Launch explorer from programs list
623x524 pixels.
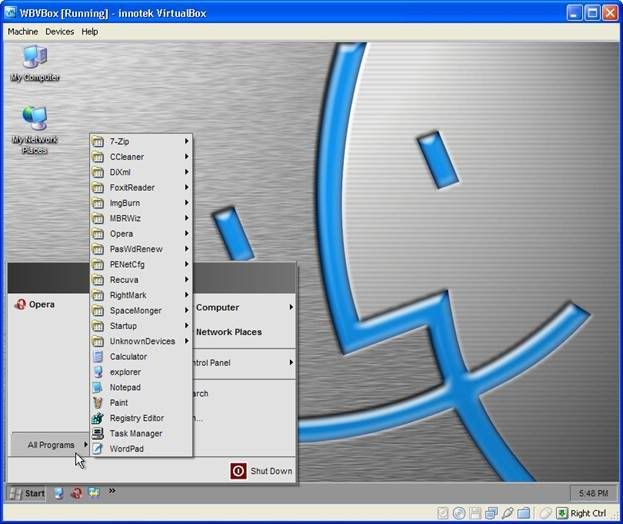141,372
